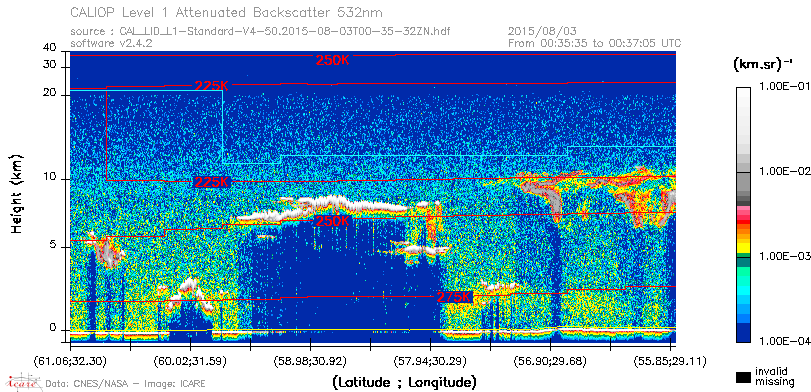Click the red portion of the color bar

point(743,223)
